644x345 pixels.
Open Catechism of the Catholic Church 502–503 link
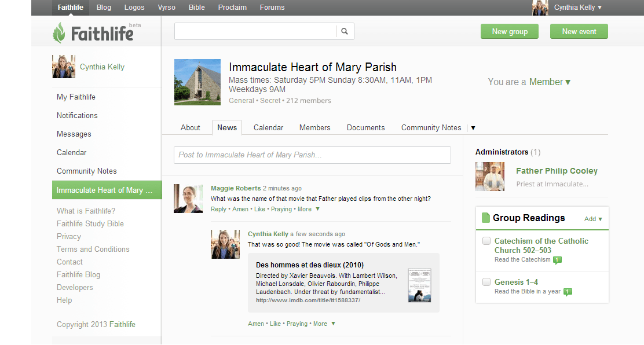[x=541, y=245]
